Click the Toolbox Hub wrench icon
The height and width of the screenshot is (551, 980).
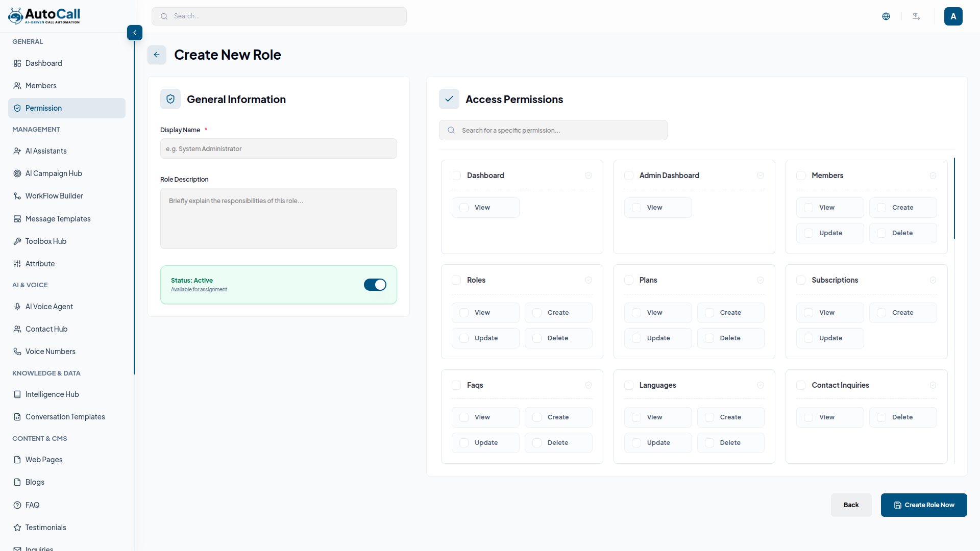click(17, 241)
